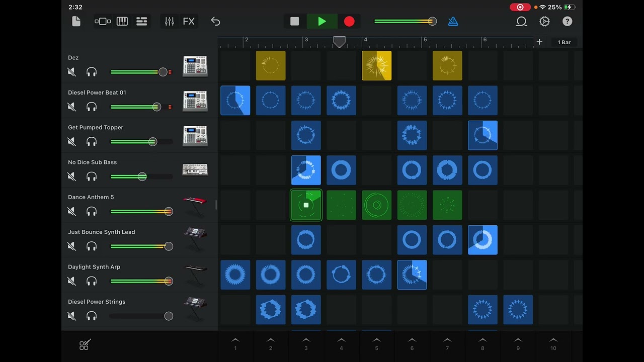Mute the Diesel Power Beat 01 track
Viewport: 644px width, 362px height.
point(71,107)
